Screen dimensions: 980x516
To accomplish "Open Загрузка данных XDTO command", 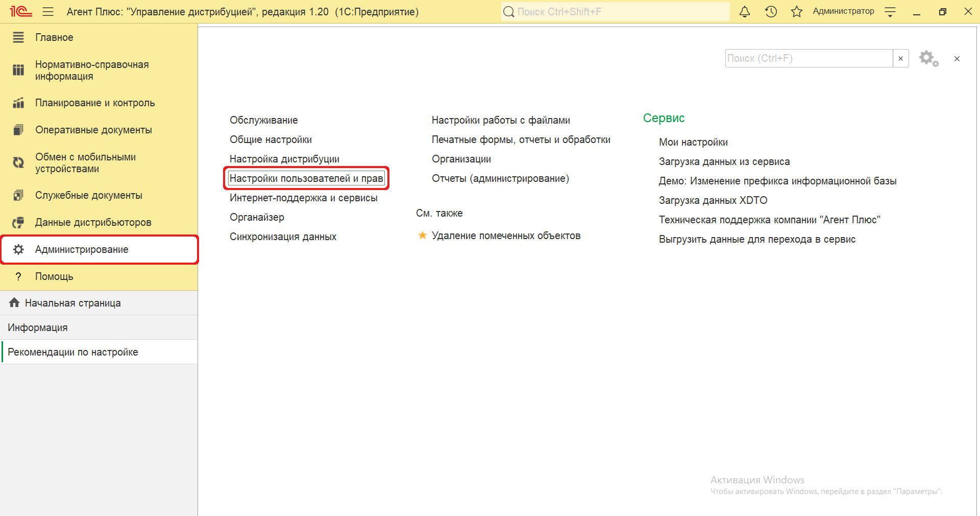I will tap(713, 200).
